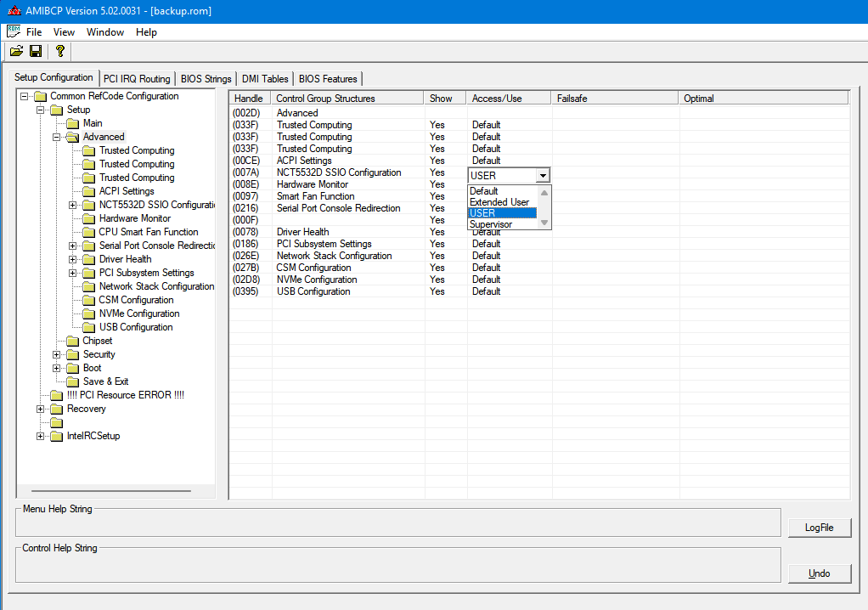Click Yes in the CSM Configuration row
The image size is (868, 610).
[437, 268]
